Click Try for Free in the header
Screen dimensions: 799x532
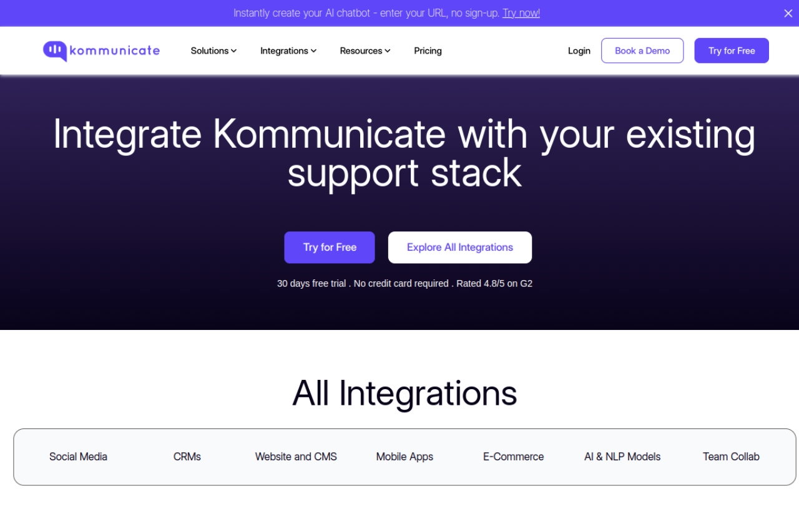(x=732, y=51)
